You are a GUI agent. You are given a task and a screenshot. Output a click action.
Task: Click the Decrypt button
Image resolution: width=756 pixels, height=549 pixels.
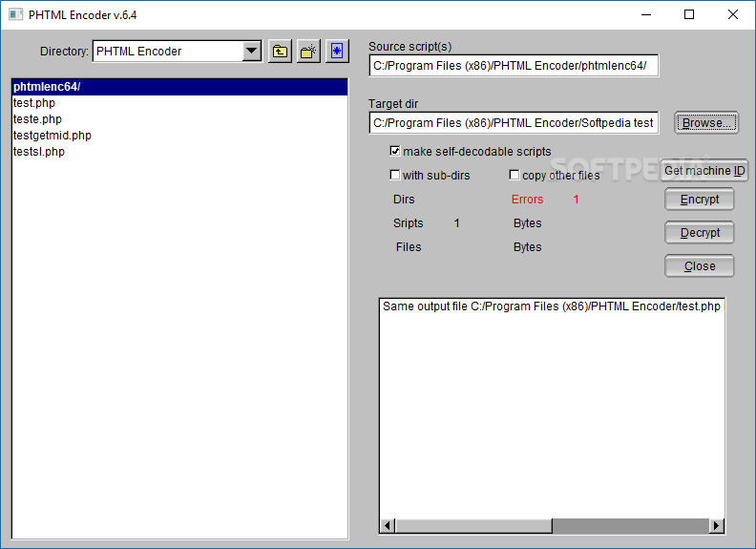click(699, 233)
